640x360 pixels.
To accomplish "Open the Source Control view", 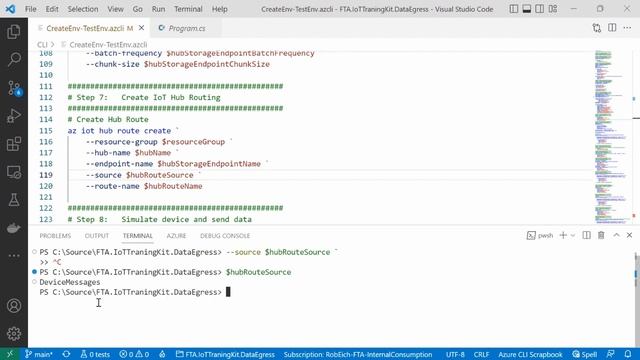I will (14, 88).
